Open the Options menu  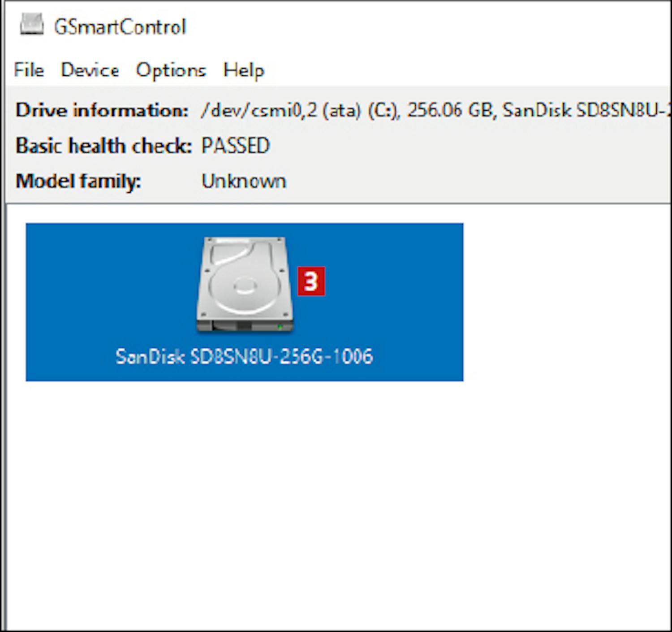point(171,70)
